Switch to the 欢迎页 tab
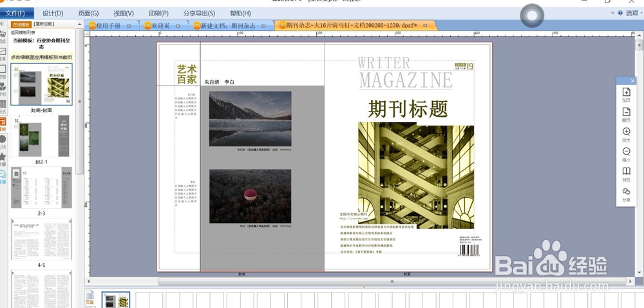The image size is (644, 308). click(x=160, y=26)
